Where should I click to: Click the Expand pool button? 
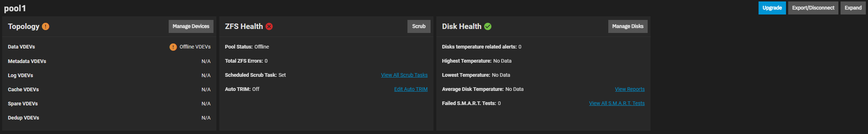coord(853,8)
